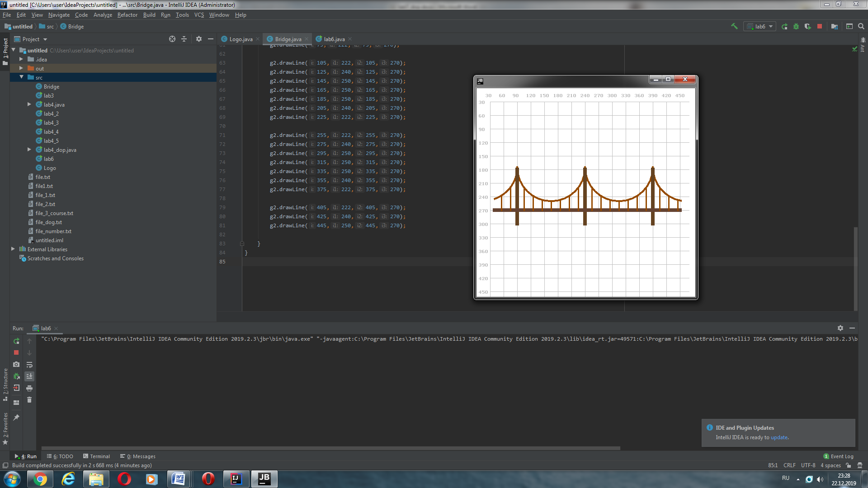Open the 6: TODO tool window
868x488 pixels.
coord(60,456)
